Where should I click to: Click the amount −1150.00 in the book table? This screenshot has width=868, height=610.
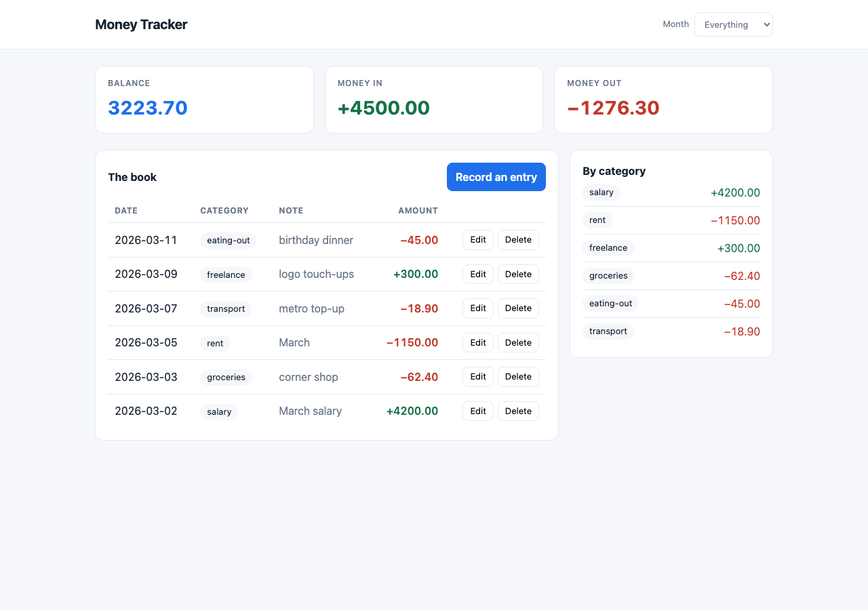click(x=412, y=342)
